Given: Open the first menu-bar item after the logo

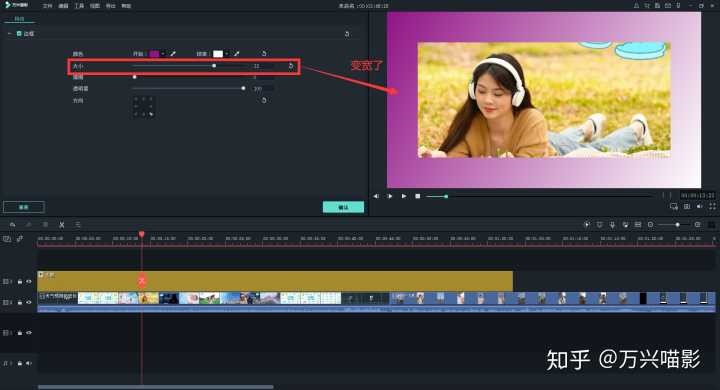Looking at the screenshot, I should tap(47, 6).
